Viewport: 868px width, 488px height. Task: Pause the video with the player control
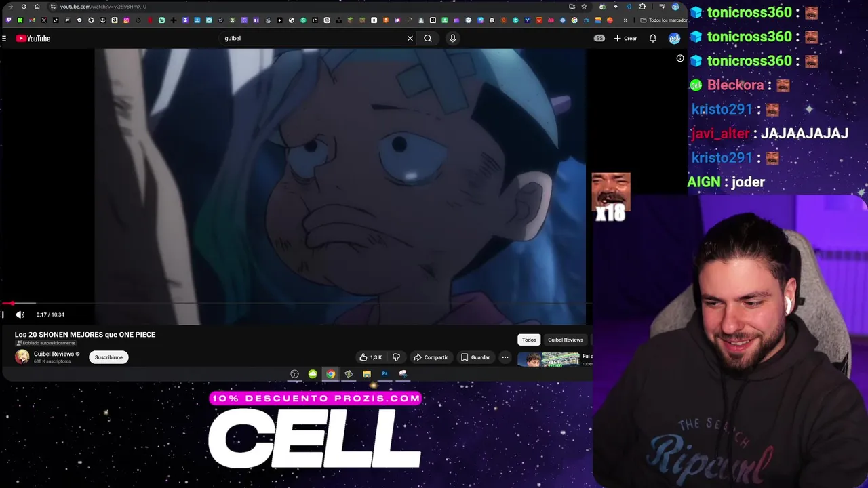coord(3,314)
